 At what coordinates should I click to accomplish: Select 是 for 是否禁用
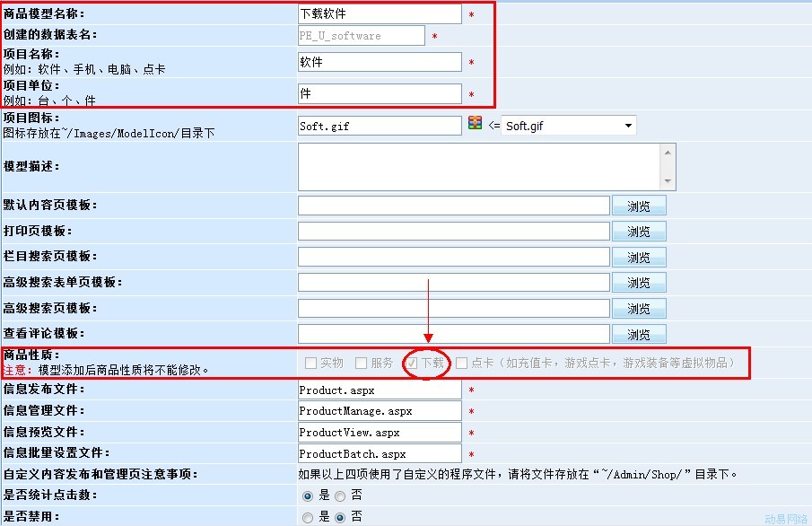[x=308, y=517]
